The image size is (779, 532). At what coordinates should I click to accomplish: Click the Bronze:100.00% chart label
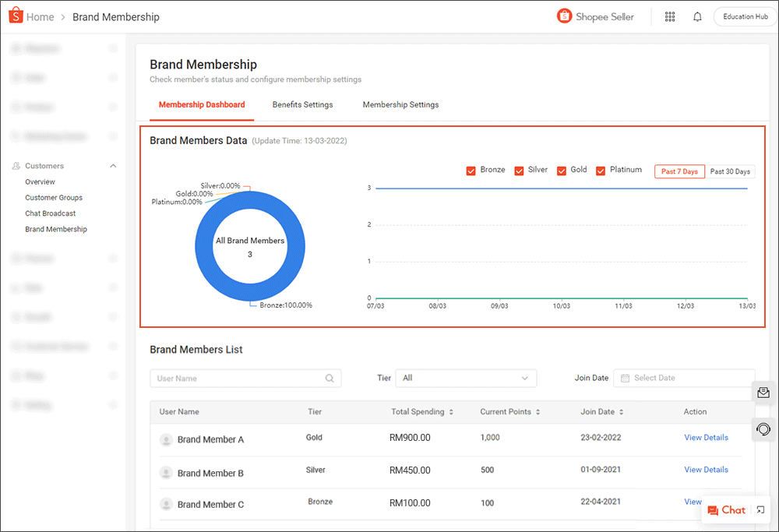286,305
